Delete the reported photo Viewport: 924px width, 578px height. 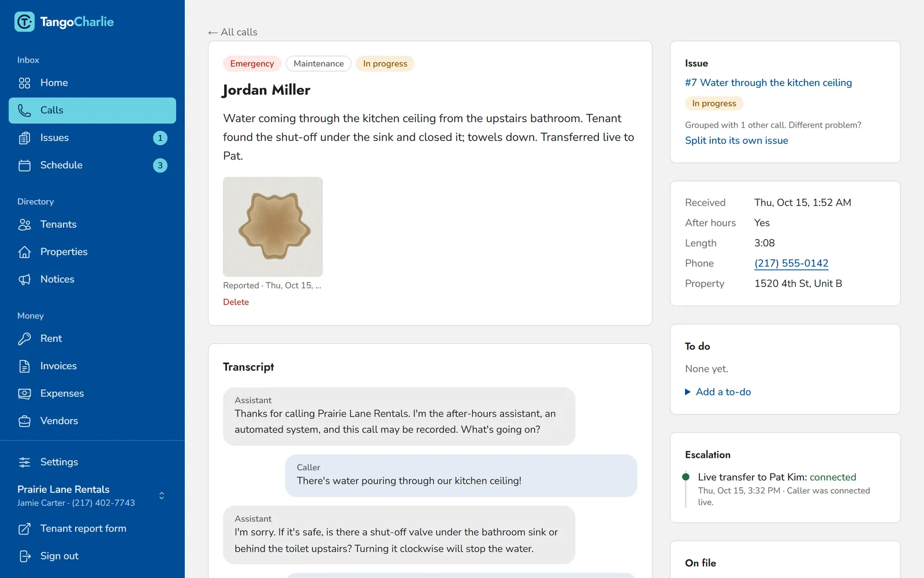click(x=236, y=302)
